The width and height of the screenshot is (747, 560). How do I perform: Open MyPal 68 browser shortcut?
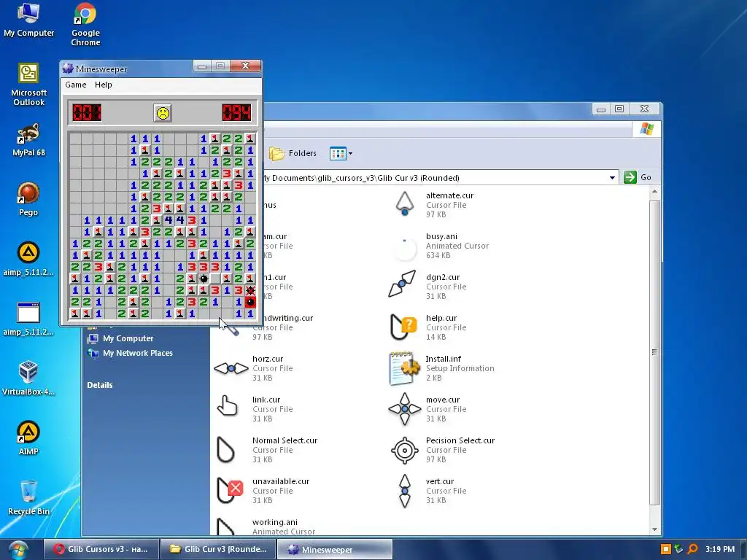(28, 140)
